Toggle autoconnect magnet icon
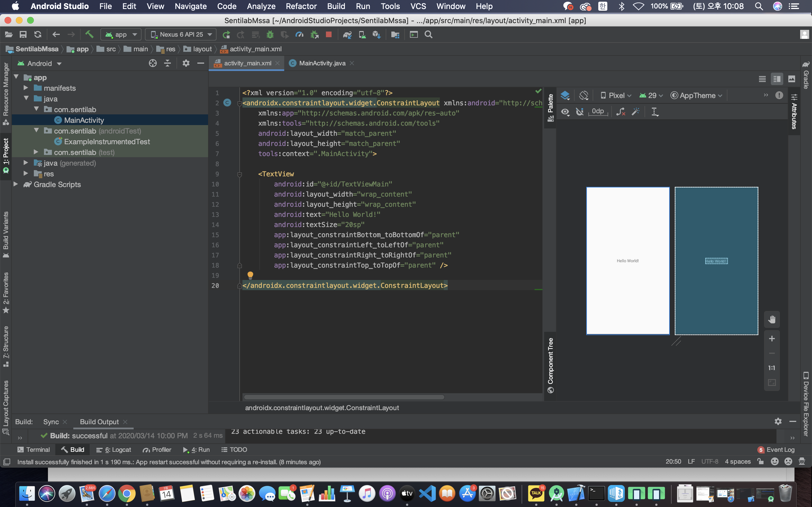The height and width of the screenshot is (507, 812). (579, 112)
